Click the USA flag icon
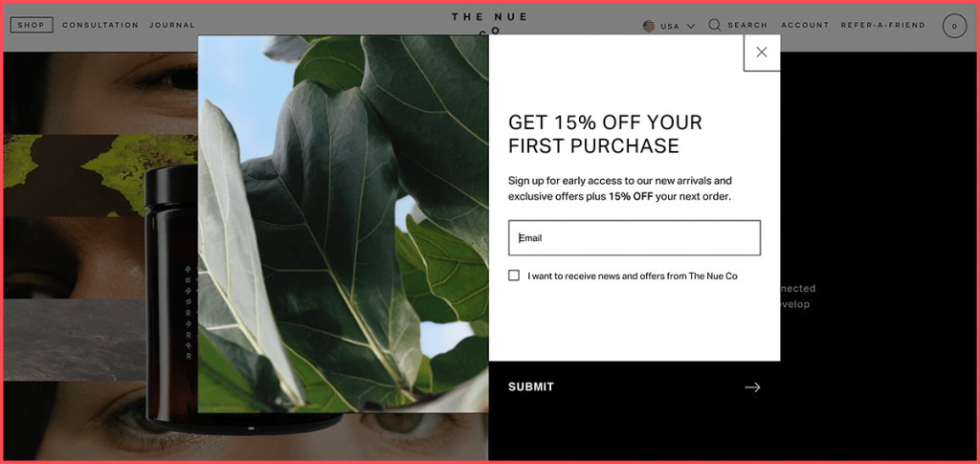980x464 pixels. click(649, 26)
